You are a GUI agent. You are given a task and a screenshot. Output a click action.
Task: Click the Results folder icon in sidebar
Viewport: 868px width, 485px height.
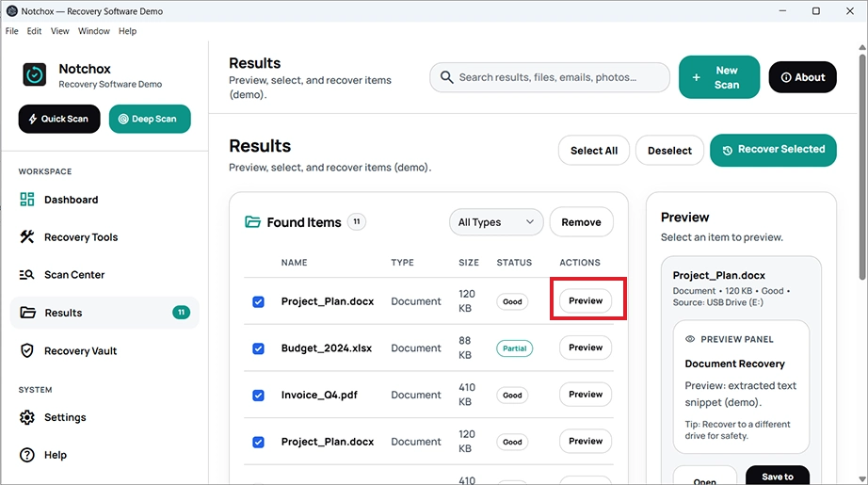[27, 313]
